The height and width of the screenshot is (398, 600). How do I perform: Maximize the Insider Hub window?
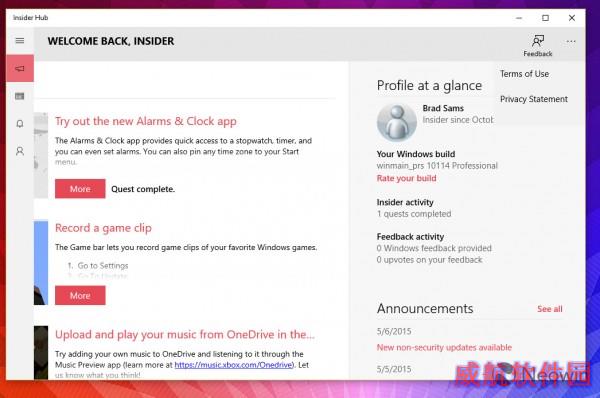pos(545,18)
